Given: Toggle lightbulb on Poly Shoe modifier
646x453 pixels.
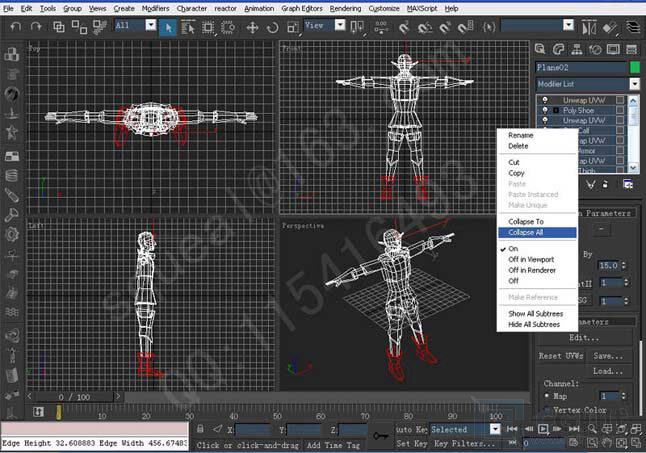Looking at the screenshot, I should coord(545,110).
